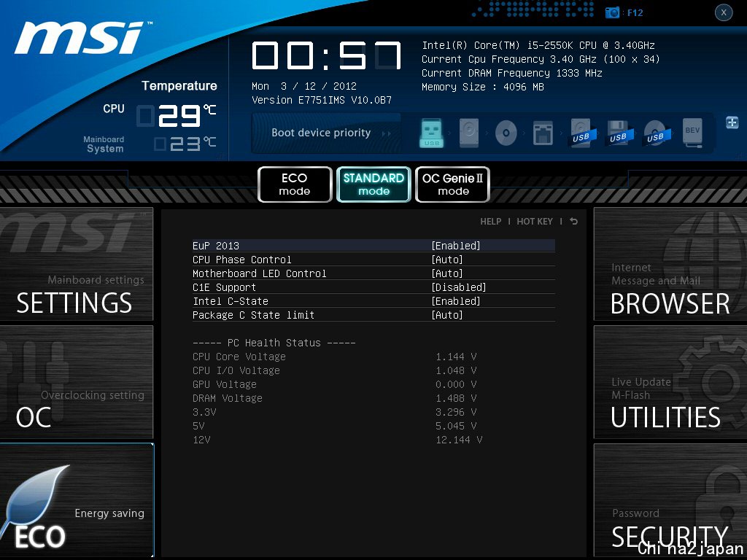Click the 12V rail 12.144 V reading
The width and height of the screenshot is (747, 560).
[459, 440]
